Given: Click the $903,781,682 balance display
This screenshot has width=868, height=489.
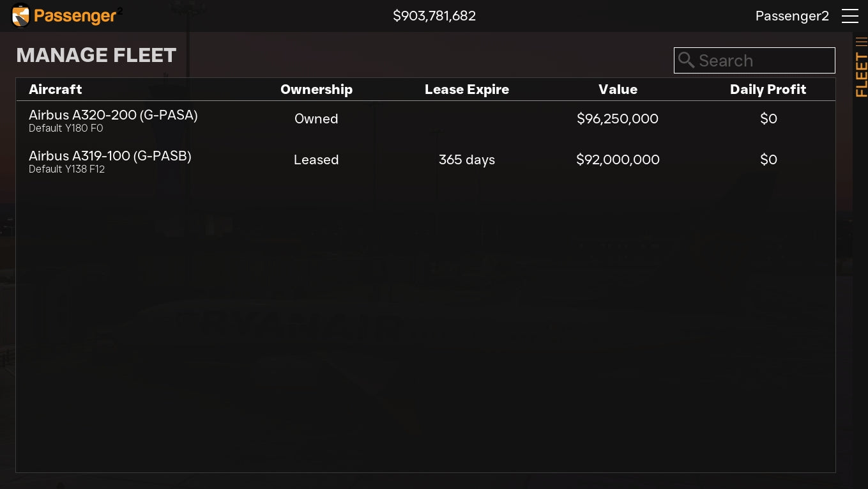Looking at the screenshot, I should [x=434, y=16].
